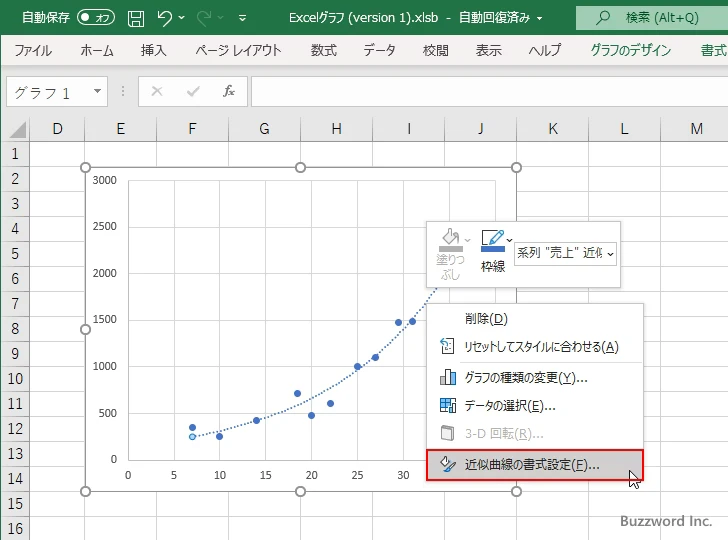
Task: Click リセットしてスタイルに合わせる menu entry
Action: coord(540,347)
